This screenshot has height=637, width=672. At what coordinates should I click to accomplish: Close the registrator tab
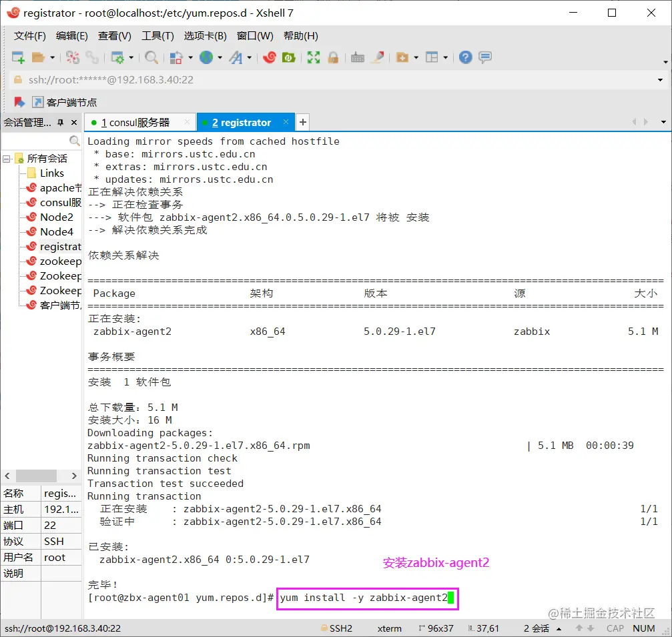286,122
